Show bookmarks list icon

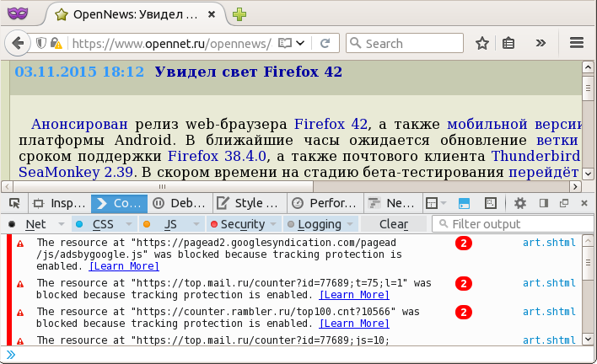coord(508,43)
